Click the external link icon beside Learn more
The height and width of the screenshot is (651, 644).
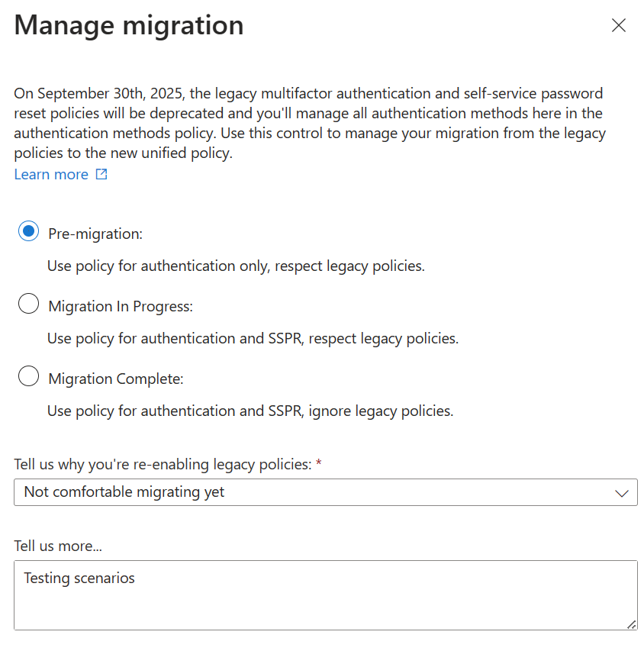pos(101,175)
